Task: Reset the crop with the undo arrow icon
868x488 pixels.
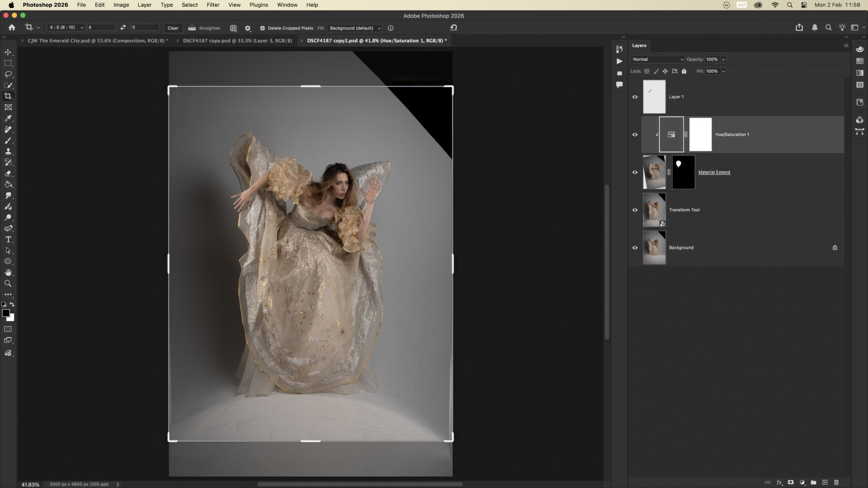Action: tap(453, 28)
